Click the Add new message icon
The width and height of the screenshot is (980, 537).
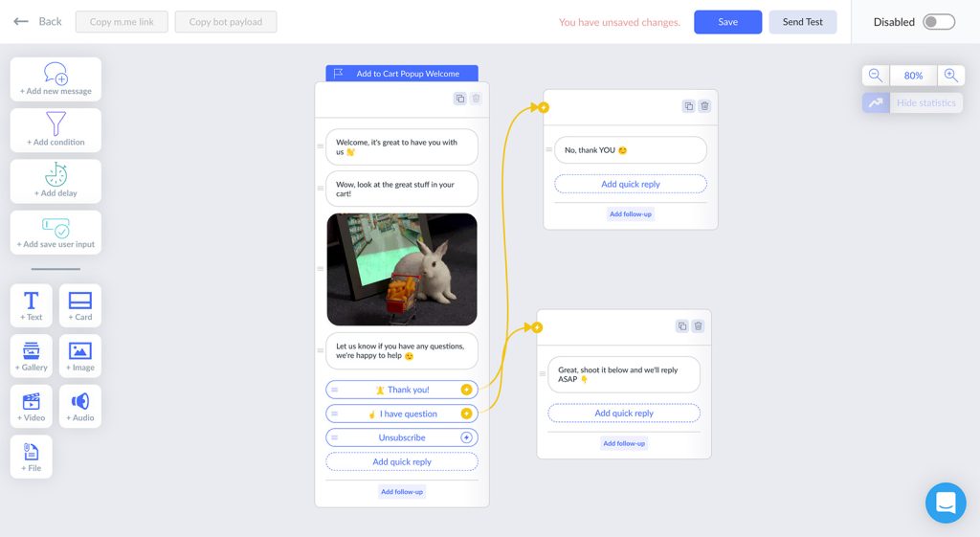56,75
